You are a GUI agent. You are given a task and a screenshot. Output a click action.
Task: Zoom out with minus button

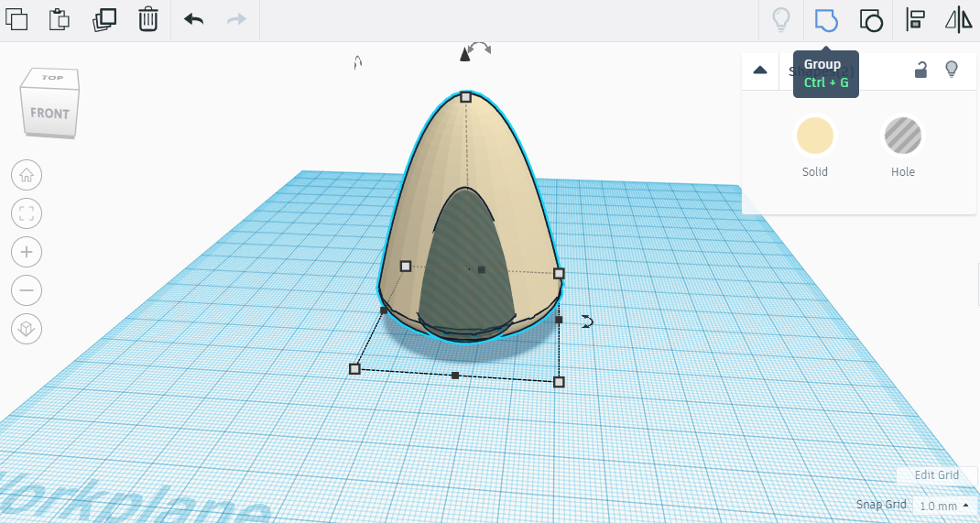pyautogui.click(x=27, y=290)
